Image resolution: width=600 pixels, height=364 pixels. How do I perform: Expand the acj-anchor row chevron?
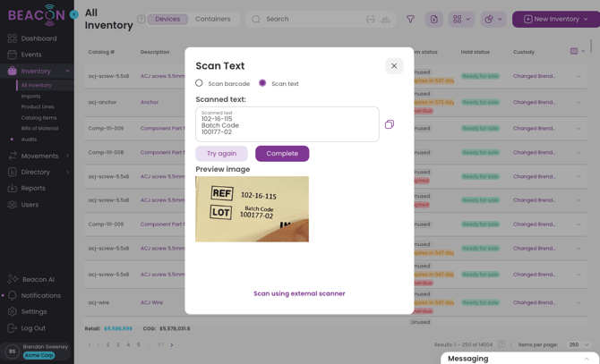click(579, 102)
